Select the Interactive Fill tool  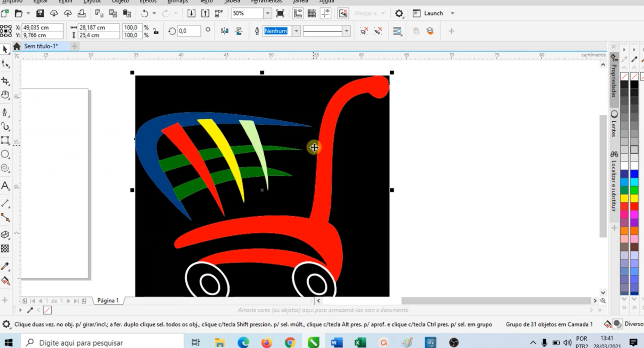(x=5, y=281)
